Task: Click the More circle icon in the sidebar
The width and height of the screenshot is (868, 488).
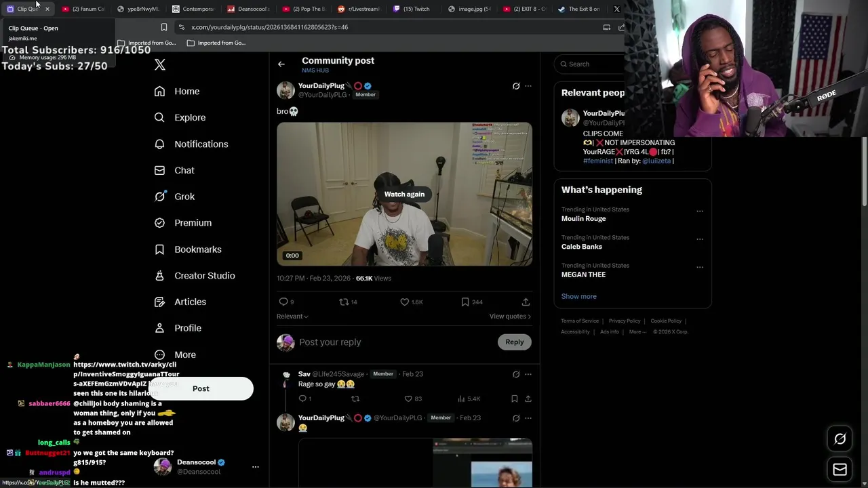Action: coord(159,354)
